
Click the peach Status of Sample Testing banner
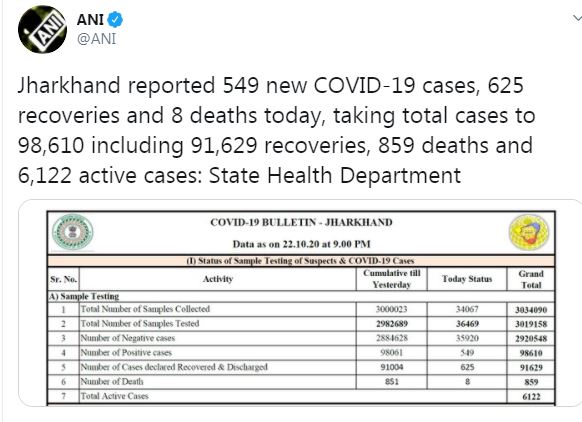[x=301, y=261]
